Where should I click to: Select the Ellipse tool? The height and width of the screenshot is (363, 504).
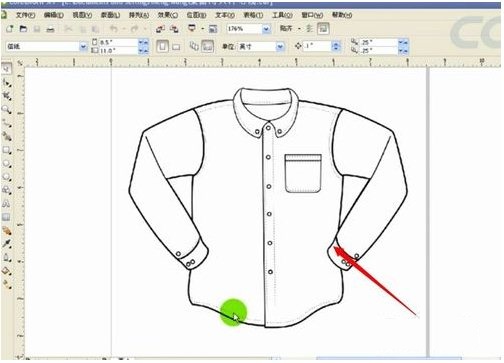click(6, 164)
